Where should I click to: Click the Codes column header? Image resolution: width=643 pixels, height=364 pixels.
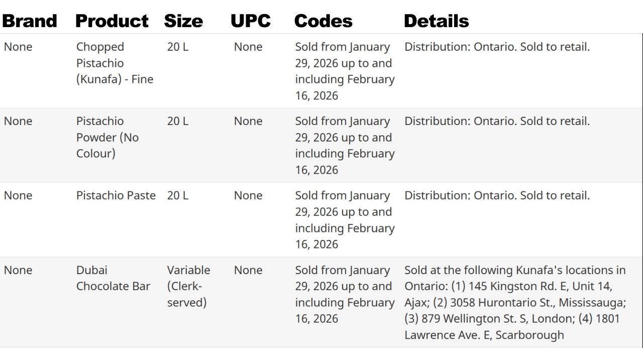(324, 21)
